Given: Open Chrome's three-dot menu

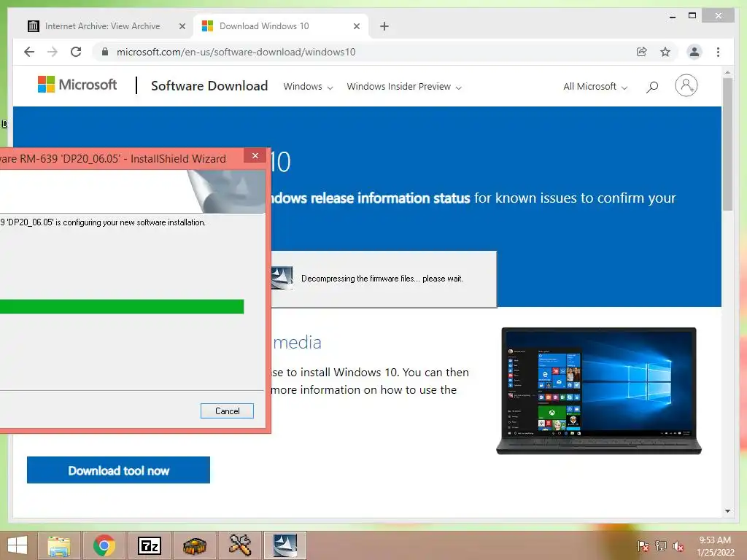Looking at the screenshot, I should [718, 52].
